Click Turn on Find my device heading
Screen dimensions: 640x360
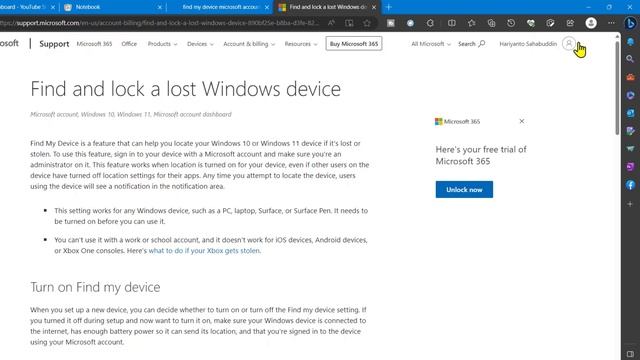95,287
